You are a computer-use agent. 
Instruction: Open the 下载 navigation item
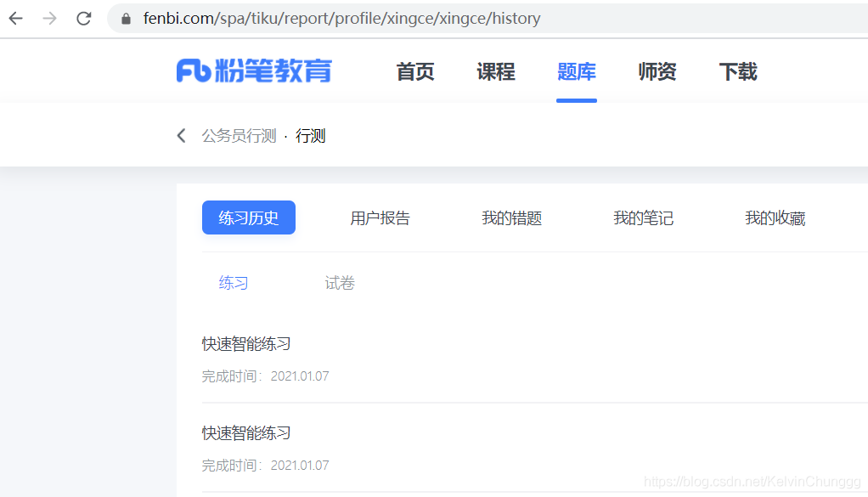pos(737,72)
